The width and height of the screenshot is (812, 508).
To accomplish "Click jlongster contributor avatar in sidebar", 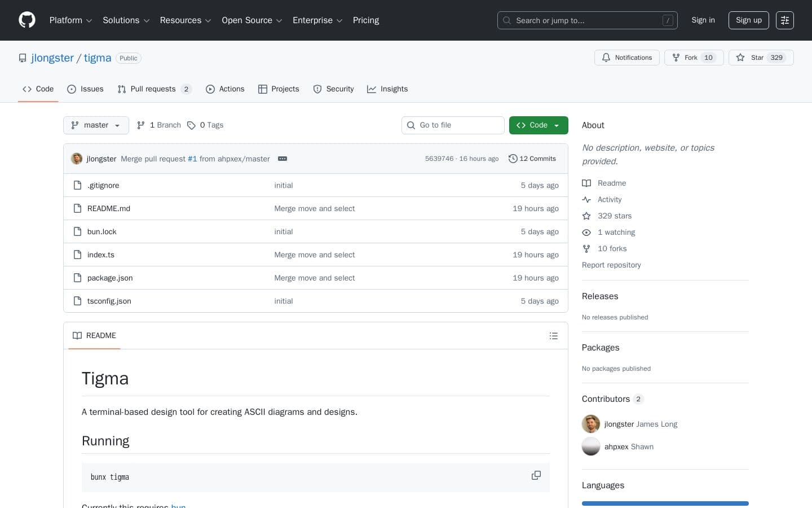I will (591, 424).
